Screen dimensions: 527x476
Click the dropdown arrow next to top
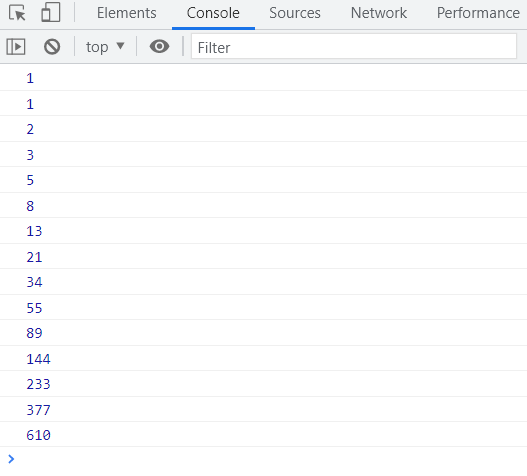(x=120, y=45)
